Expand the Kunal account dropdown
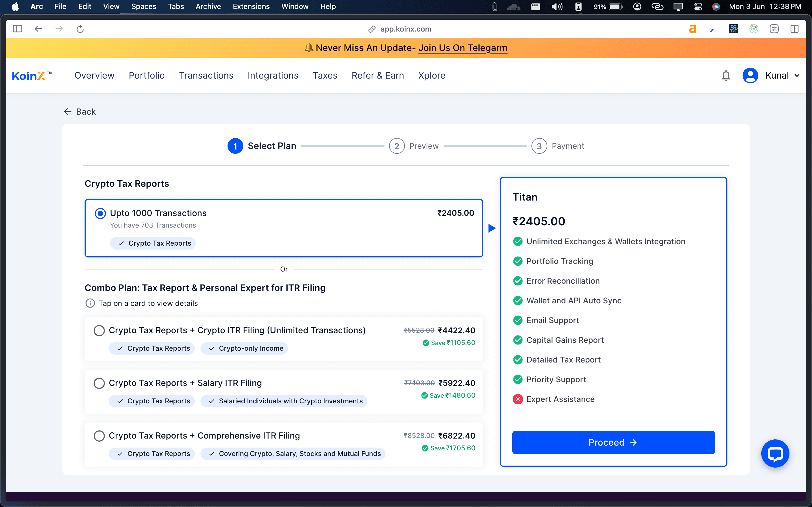The image size is (812, 507). click(796, 76)
